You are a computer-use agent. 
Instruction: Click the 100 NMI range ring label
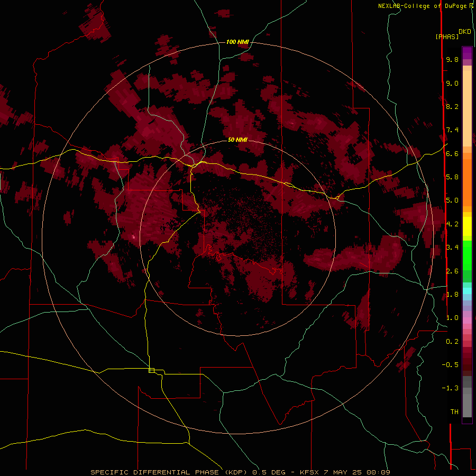(x=237, y=42)
